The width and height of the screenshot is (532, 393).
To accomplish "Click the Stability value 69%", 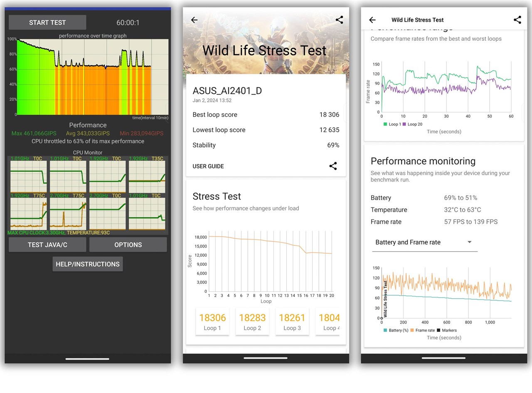I will click(x=333, y=145).
